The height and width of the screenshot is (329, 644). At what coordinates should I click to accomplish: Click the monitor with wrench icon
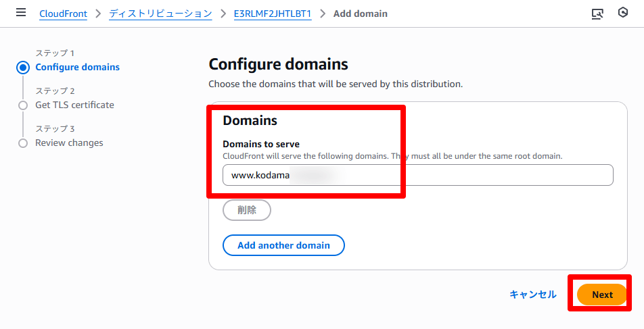(x=597, y=14)
